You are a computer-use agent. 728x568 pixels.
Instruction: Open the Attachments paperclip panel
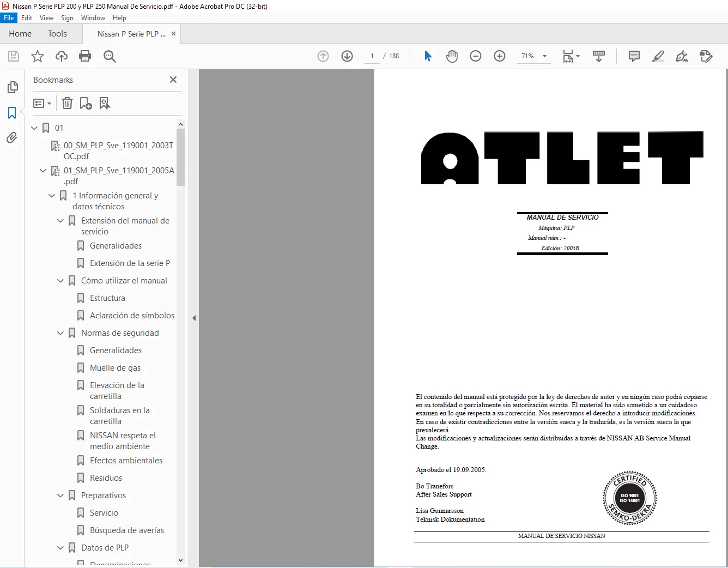pos(12,138)
